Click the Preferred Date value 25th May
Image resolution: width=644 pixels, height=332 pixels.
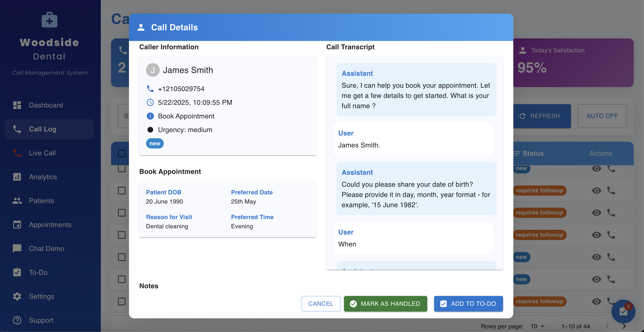coord(243,202)
